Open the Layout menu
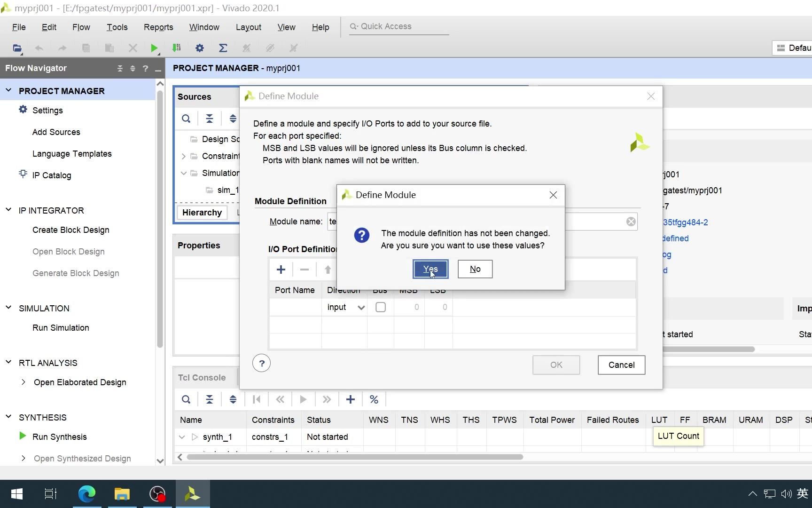The height and width of the screenshot is (508, 812). 248,27
